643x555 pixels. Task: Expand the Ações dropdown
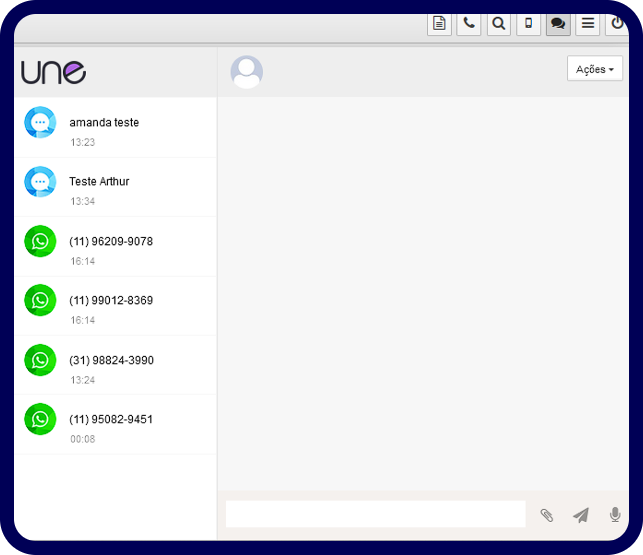(594, 69)
